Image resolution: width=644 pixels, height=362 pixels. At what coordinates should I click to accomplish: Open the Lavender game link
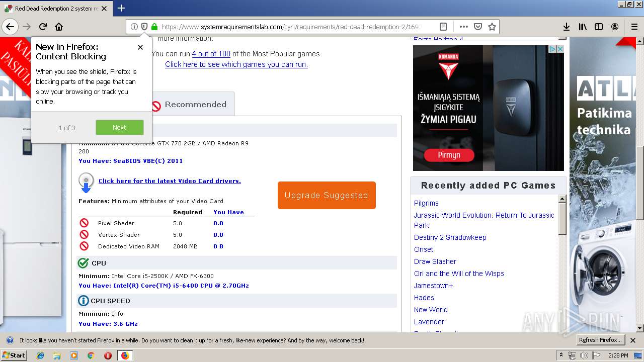coord(429,322)
